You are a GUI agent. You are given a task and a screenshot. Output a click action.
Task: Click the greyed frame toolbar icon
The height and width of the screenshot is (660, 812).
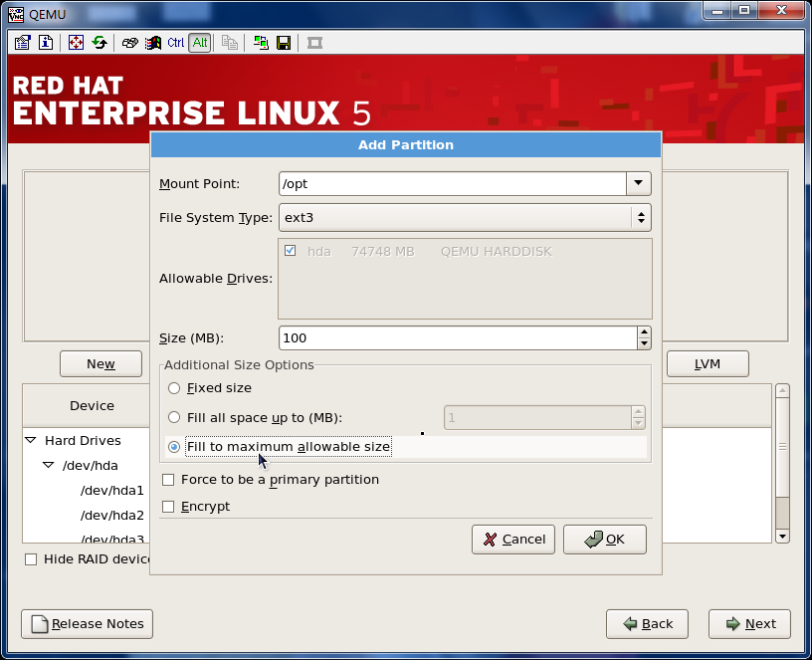314,43
